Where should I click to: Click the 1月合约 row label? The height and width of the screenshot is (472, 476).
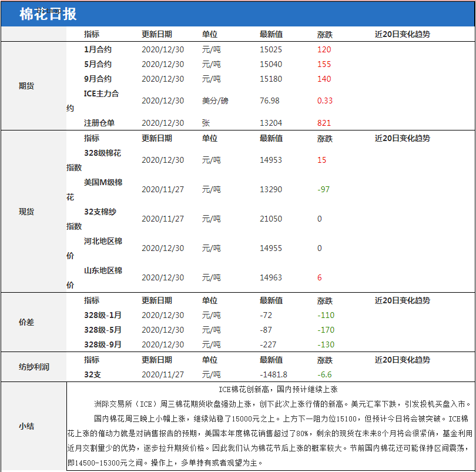click(x=98, y=49)
